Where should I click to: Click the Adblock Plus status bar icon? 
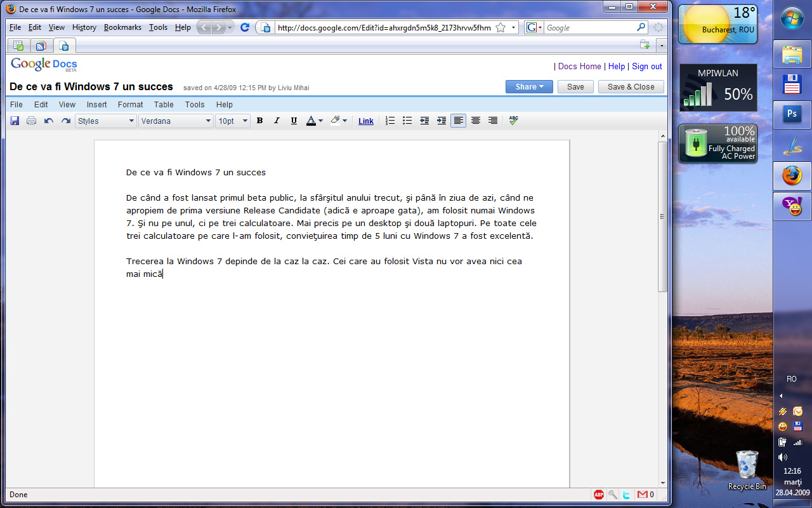598,495
